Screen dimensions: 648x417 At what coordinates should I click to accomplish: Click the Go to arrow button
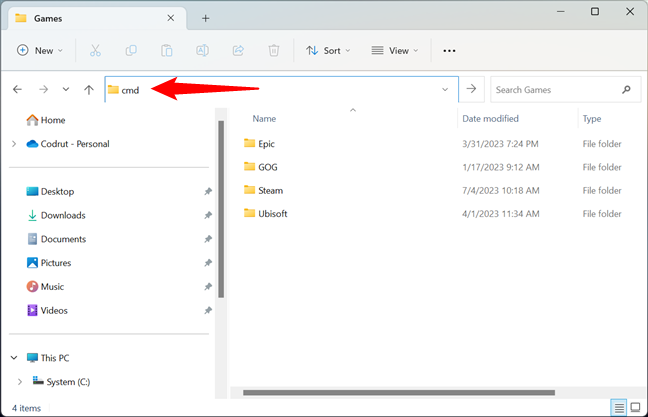point(471,89)
